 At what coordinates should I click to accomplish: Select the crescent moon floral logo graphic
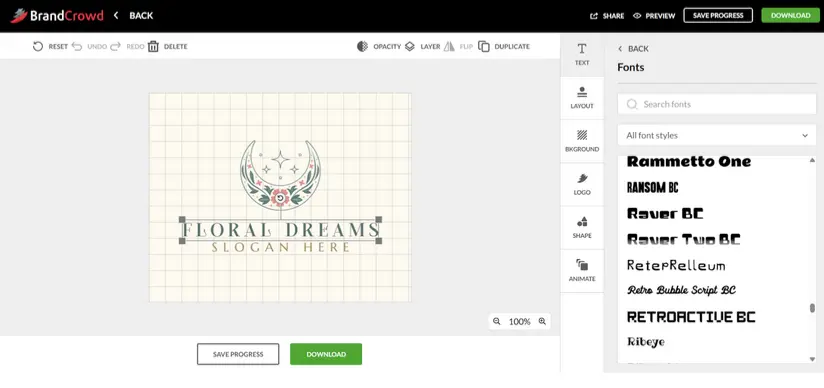pyautogui.click(x=280, y=175)
